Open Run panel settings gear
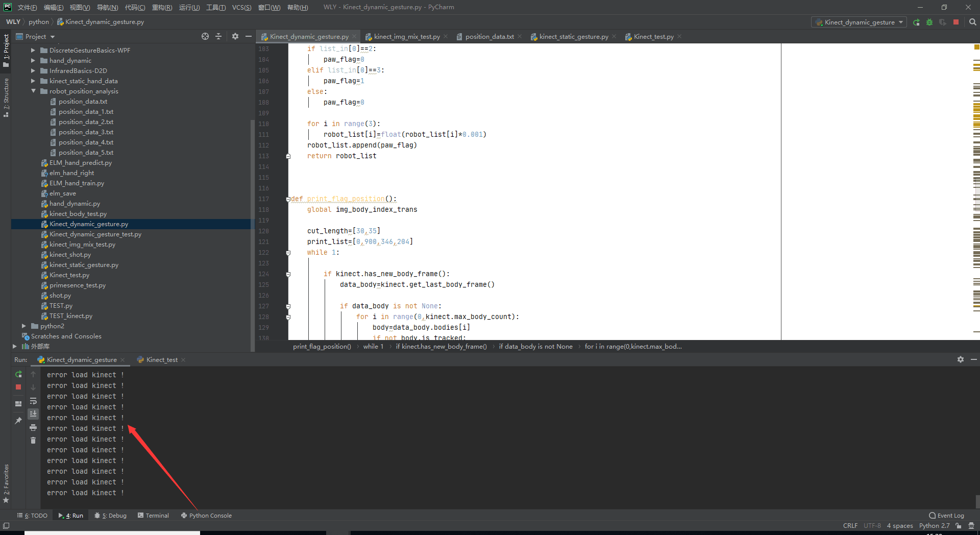 961,359
